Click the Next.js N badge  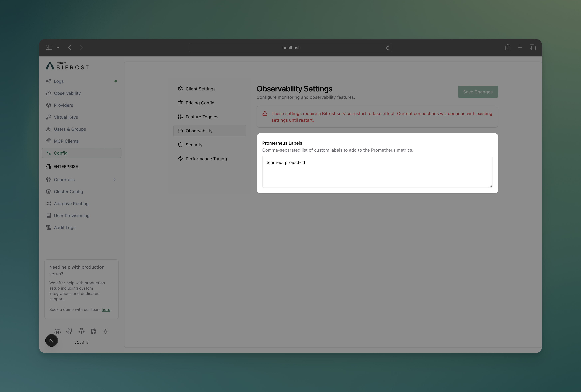coord(52,340)
